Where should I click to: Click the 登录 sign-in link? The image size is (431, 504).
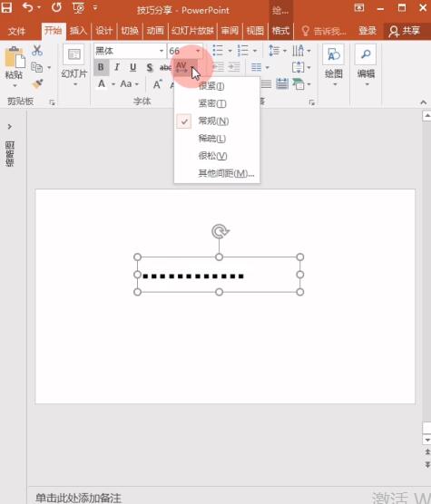click(367, 31)
